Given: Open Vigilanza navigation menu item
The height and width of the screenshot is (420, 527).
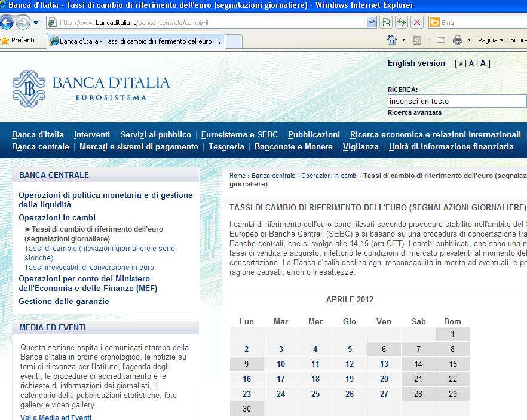Looking at the screenshot, I should pyautogui.click(x=361, y=147).
